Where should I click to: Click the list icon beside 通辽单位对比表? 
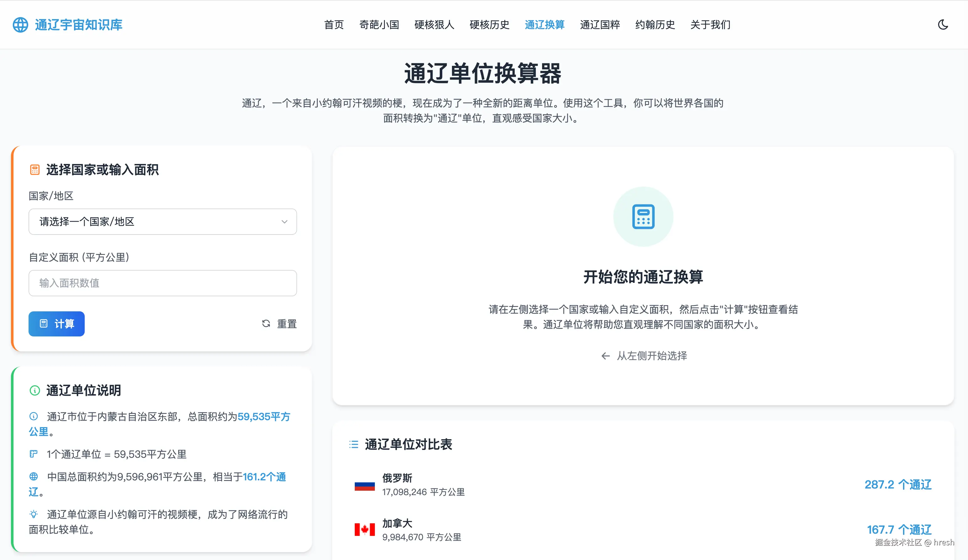(354, 444)
